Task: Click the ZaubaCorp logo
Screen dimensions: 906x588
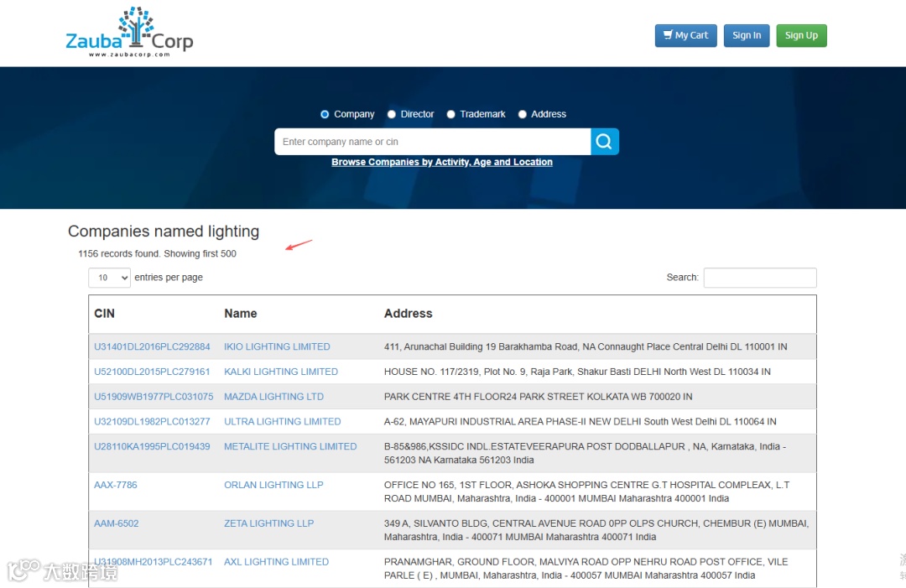Action: 129,33
